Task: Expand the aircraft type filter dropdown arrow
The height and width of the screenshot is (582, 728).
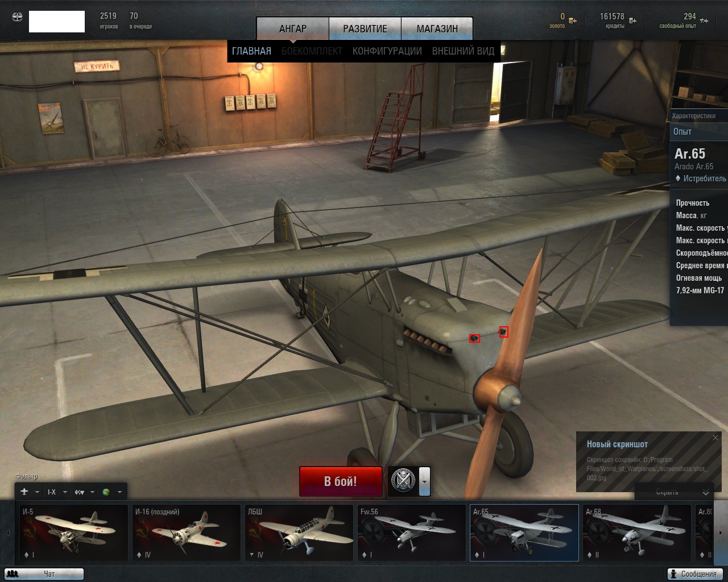Action: pos(38,492)
